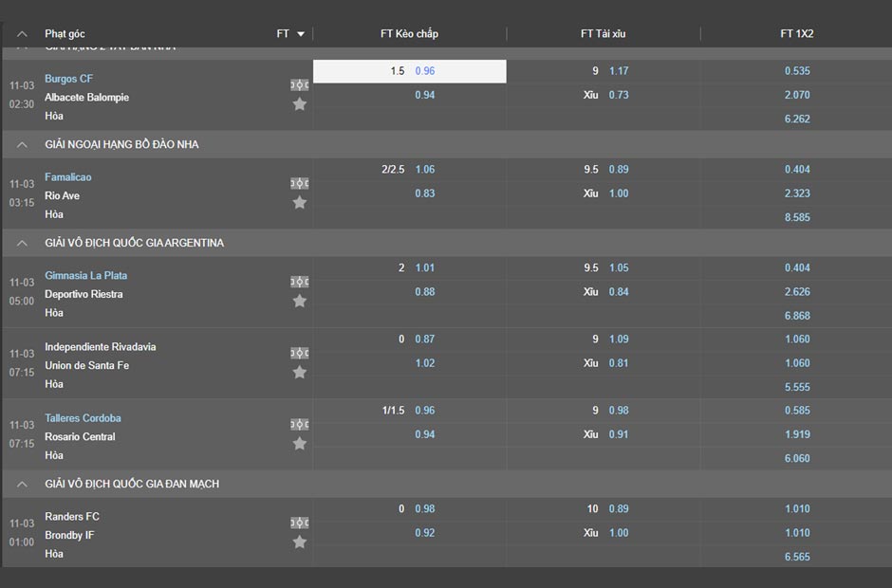The width and height of the screenshot is (892, 588).
Task: Click Randers FC team name
Action: point(72,516)
